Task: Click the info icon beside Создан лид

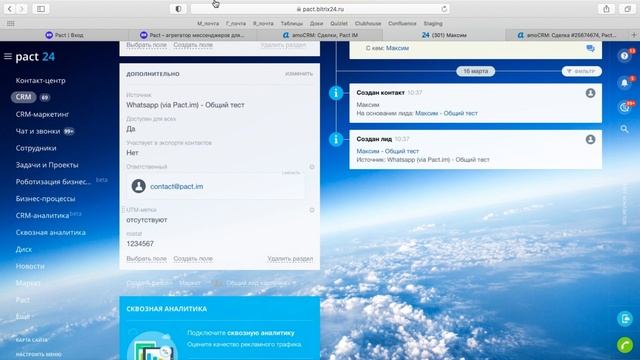Action: [x=336, y=140]
